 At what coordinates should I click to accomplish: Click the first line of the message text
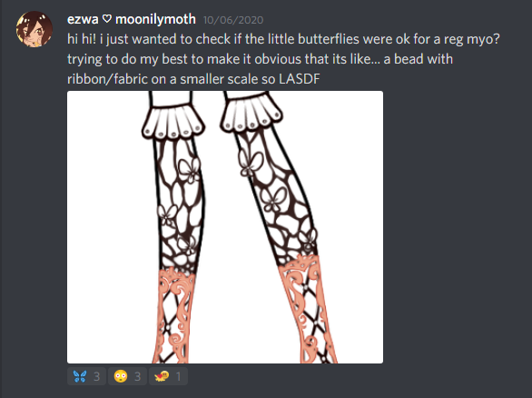pyautogui.click(x=283, y=39)
